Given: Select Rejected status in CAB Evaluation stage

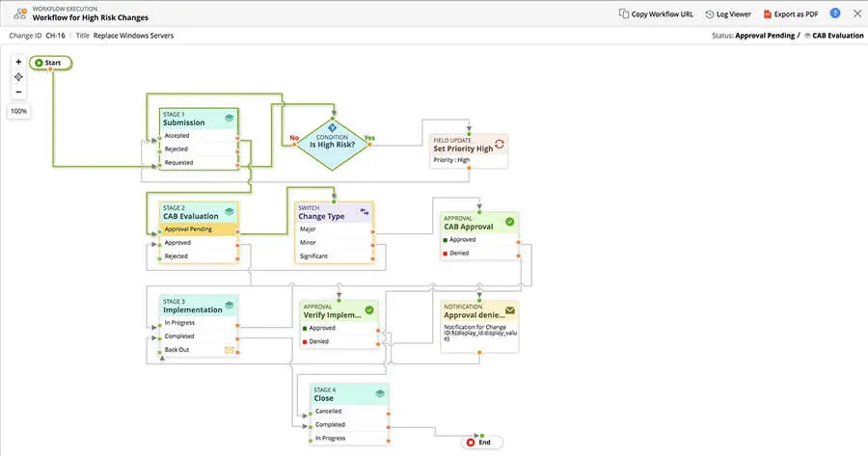Looking at the screenshot, I should click(198, 256).
